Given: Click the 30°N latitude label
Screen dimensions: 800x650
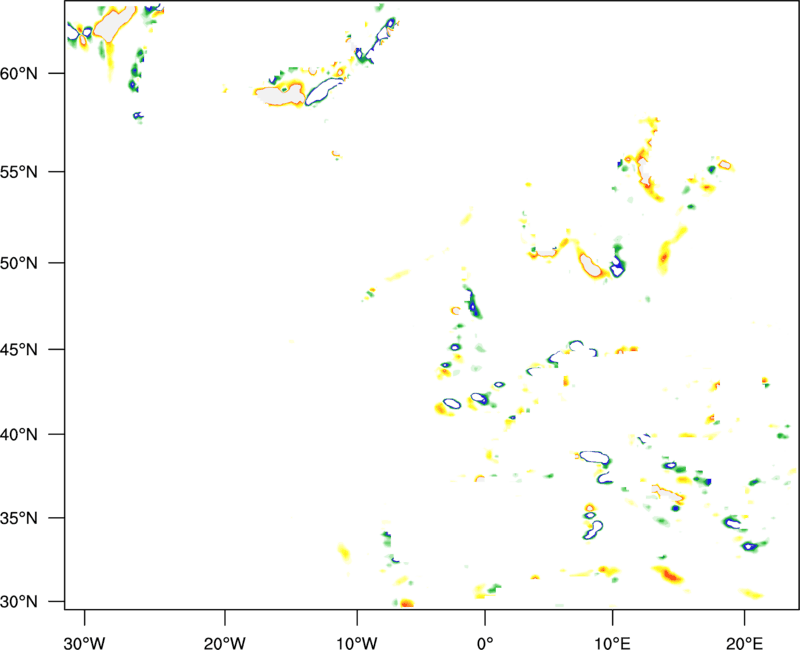Looking at the screenshot, I should [x=19, y=602].
